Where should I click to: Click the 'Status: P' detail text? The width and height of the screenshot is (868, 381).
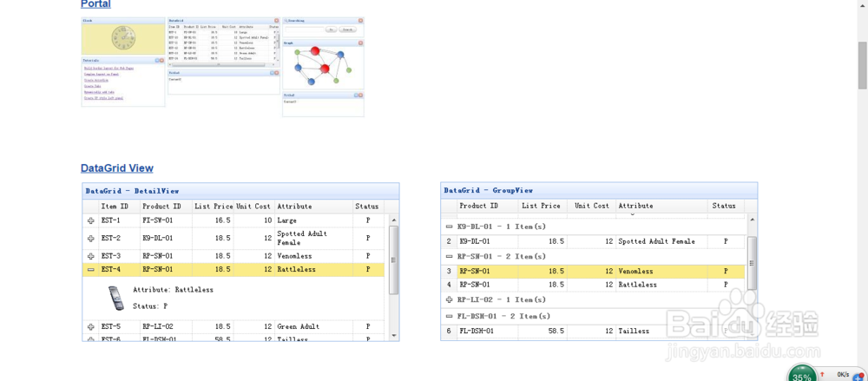point(150,305)
